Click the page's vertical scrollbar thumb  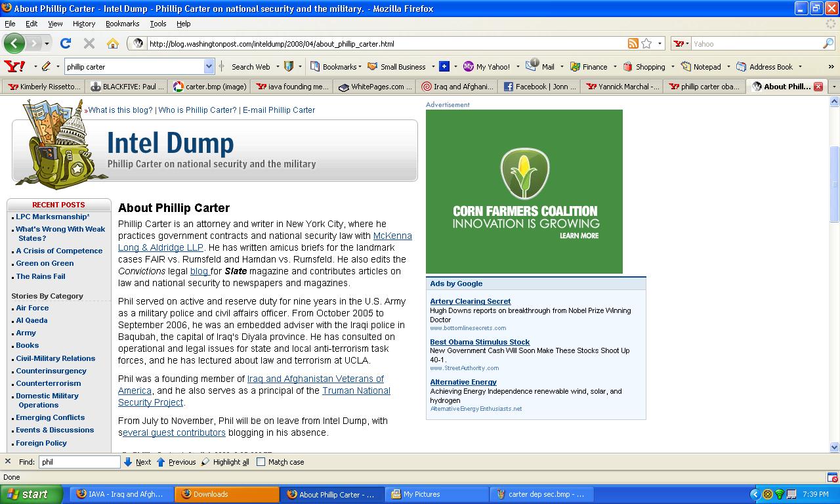coord(835,184)
